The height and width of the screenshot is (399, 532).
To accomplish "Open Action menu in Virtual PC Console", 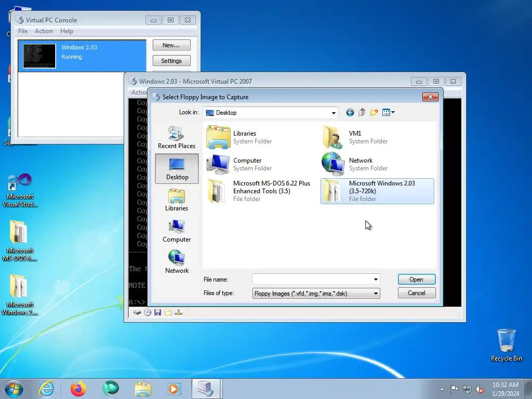I will 44,31.
